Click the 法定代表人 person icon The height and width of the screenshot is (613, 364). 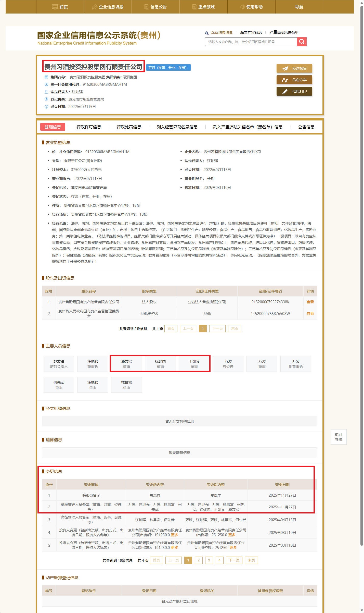point(46,92)
